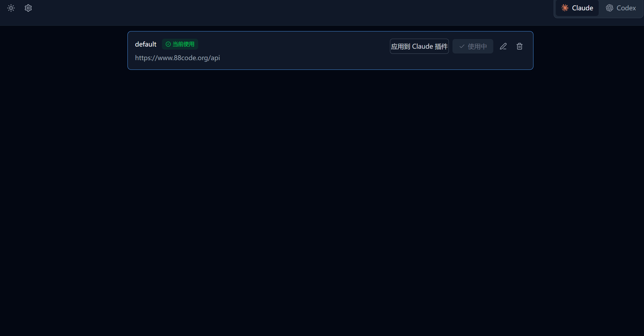Image resolution: width=644 pixels, height=336 pixels.
Task: Click the 使用中 status button
Action: [473, 46]
